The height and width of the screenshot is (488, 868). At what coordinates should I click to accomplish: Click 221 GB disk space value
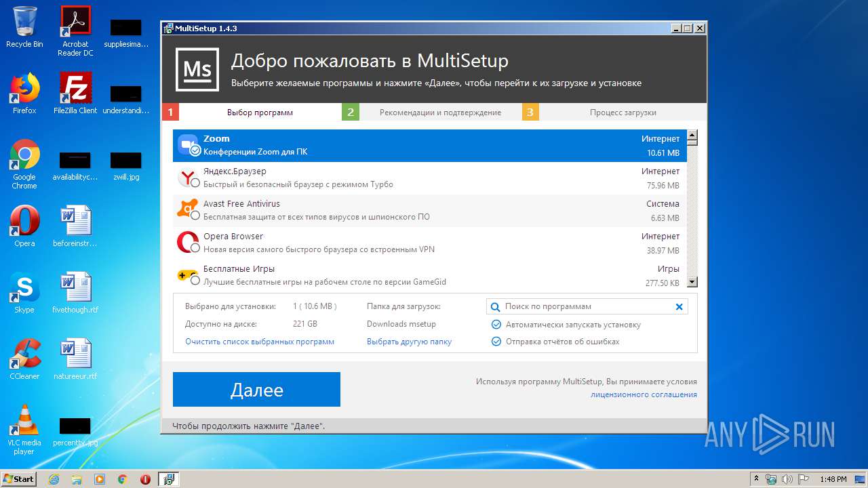coord(305,324)
